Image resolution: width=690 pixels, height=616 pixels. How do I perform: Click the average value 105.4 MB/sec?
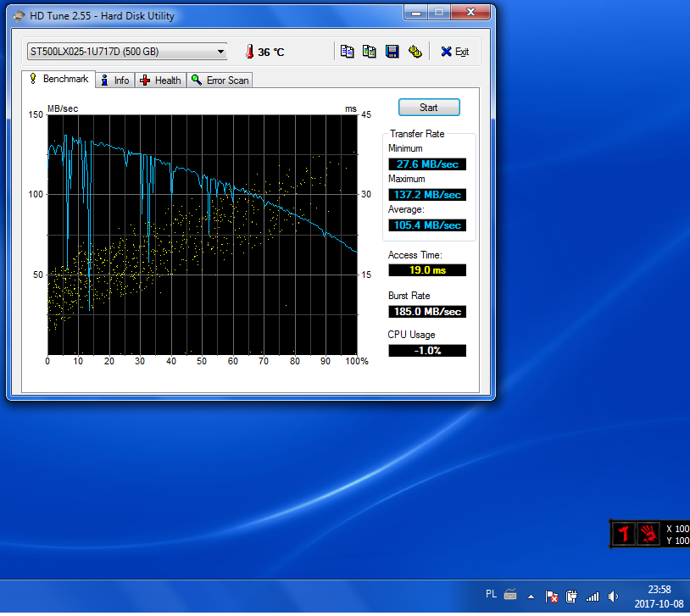(427, 225)
